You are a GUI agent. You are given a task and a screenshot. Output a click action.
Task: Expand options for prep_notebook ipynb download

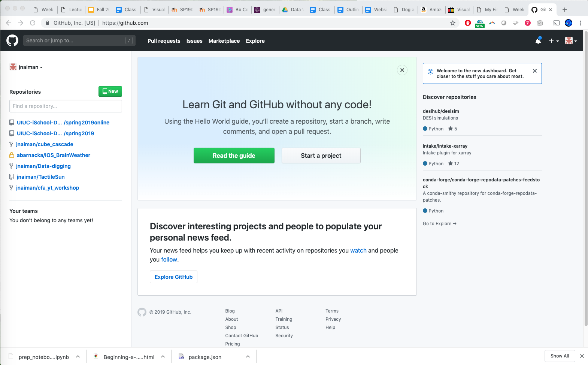[78, 357]
